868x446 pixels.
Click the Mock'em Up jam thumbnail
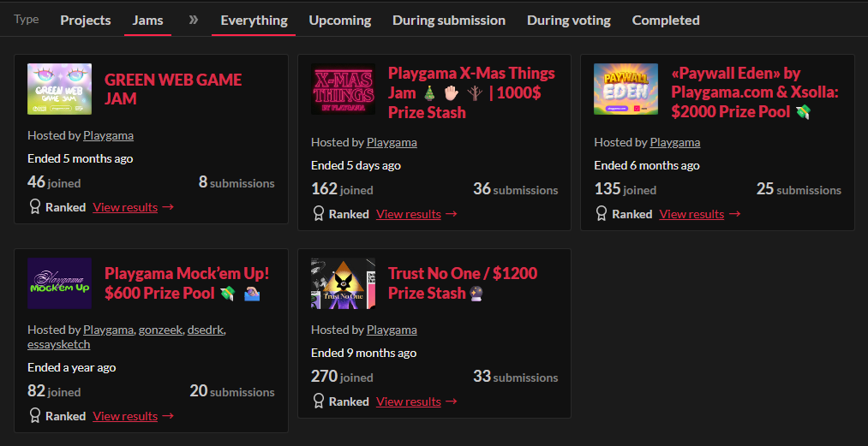point(59,283)
